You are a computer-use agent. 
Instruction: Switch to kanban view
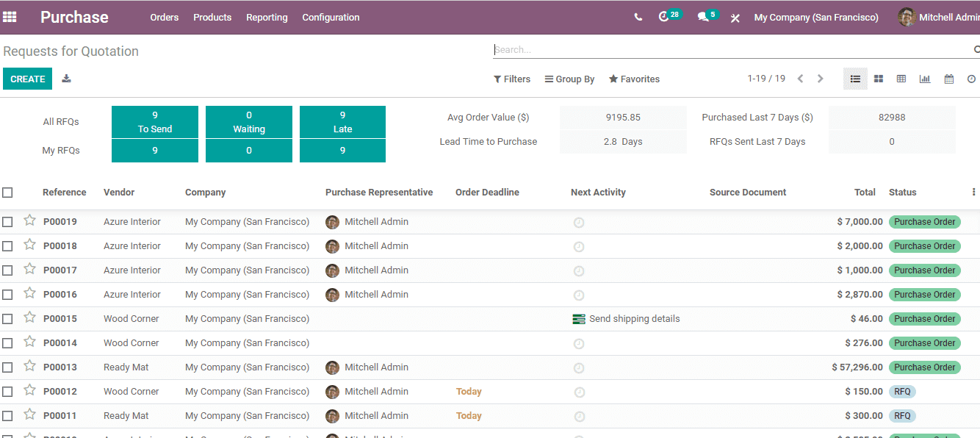[879, 79]
